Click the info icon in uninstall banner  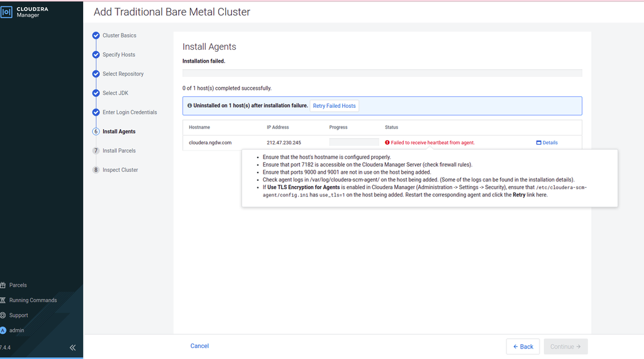[x=190, y=105]
